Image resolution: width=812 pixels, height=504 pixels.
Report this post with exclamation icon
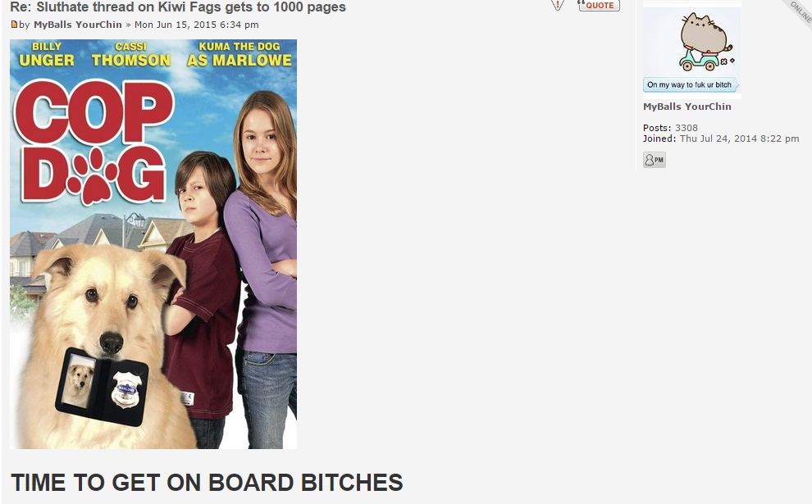[558, 5]
